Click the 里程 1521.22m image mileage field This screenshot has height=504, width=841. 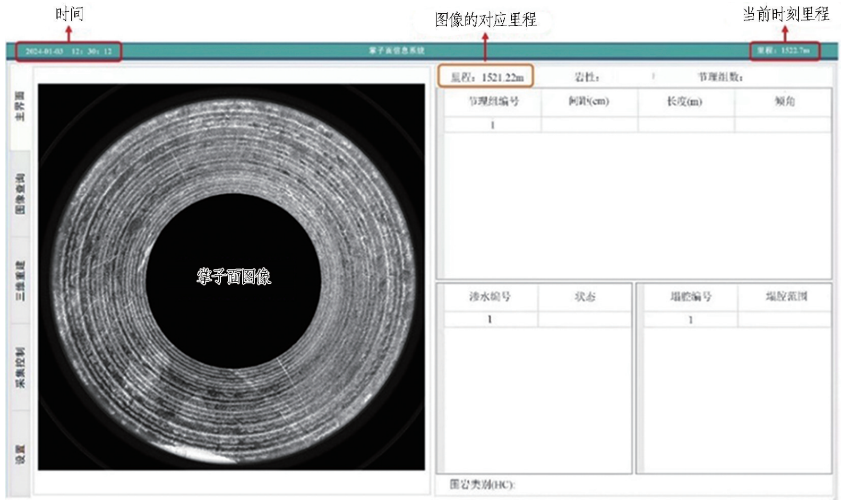tap(486, 77)
